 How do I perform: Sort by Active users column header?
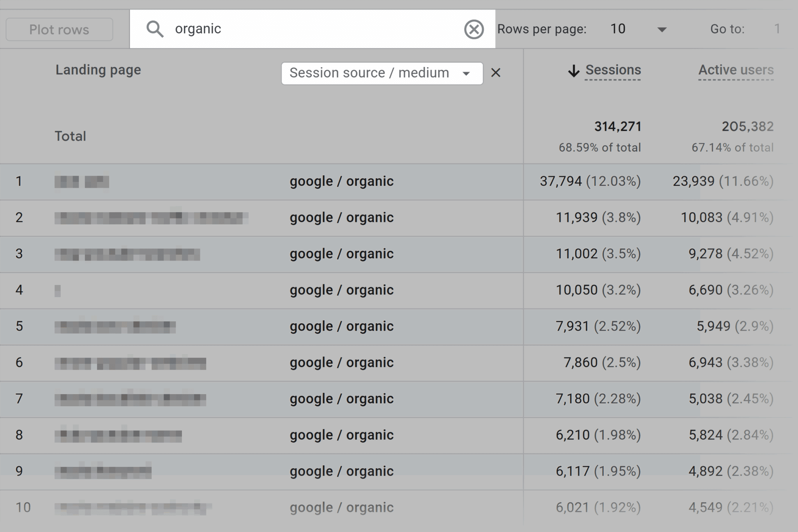736,70
